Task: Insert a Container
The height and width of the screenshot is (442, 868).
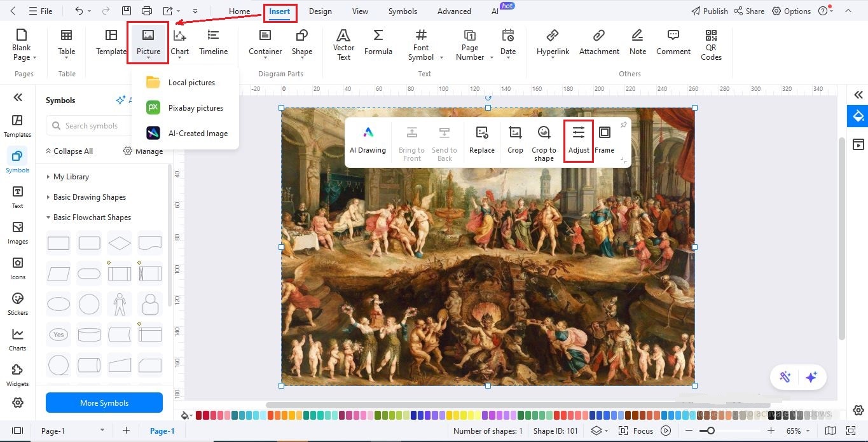Action: tap(265, 43)
